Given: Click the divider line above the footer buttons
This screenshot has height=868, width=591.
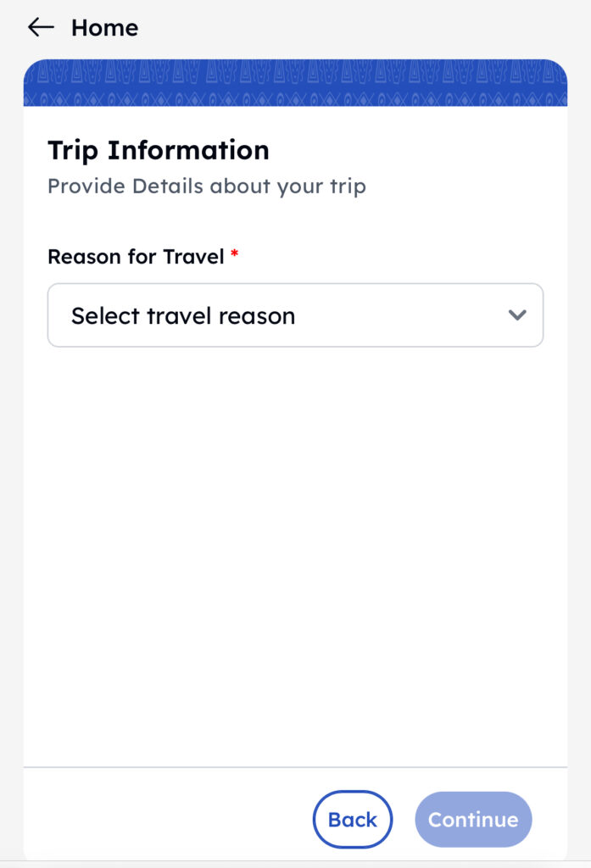Looking at the screenshot, I should 295,767.
